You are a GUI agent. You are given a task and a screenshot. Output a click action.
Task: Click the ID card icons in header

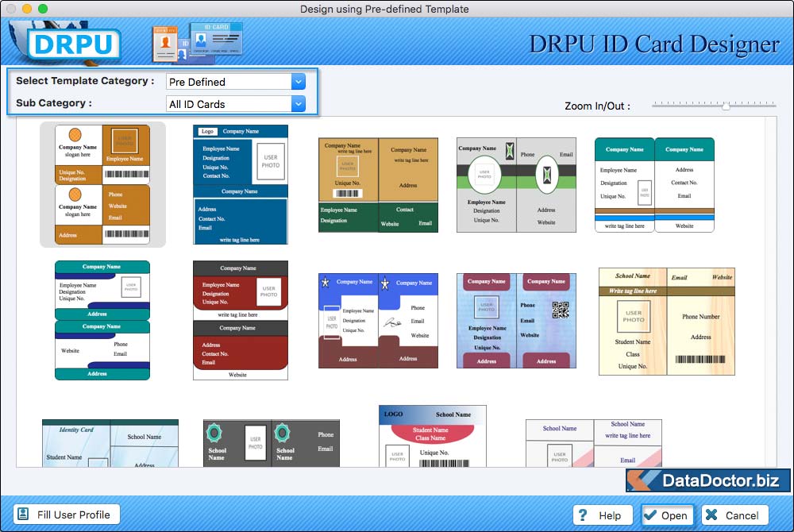pos(198,43)
